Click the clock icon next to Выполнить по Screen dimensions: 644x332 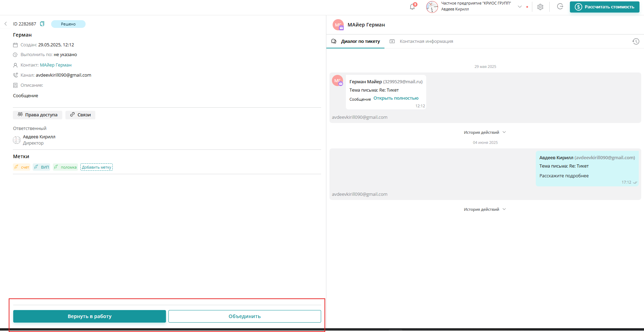click(x=15, y=55)
